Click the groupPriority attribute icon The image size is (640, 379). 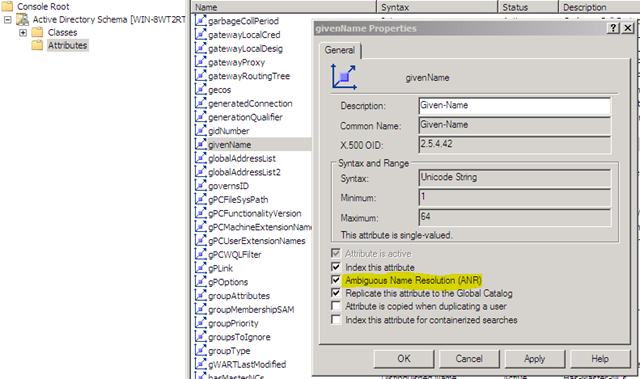coord(200,323)
